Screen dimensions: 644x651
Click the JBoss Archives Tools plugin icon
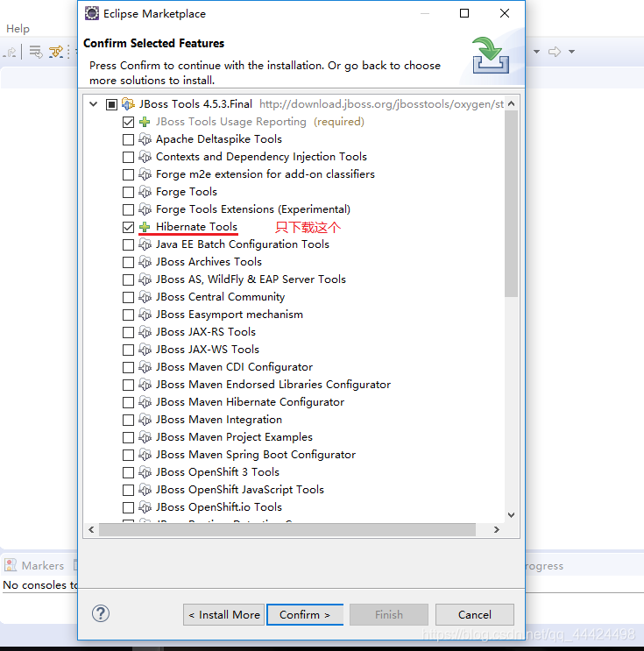[145, 262]
